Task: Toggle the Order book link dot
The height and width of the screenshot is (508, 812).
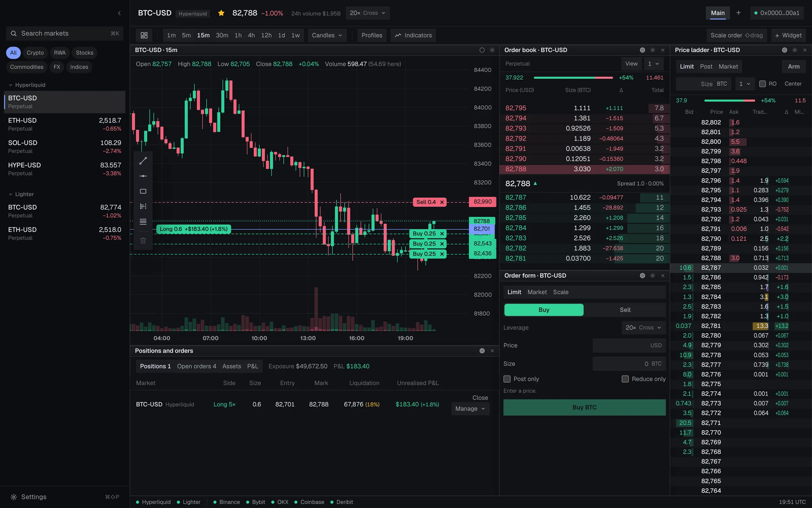Action: point(642,50)
